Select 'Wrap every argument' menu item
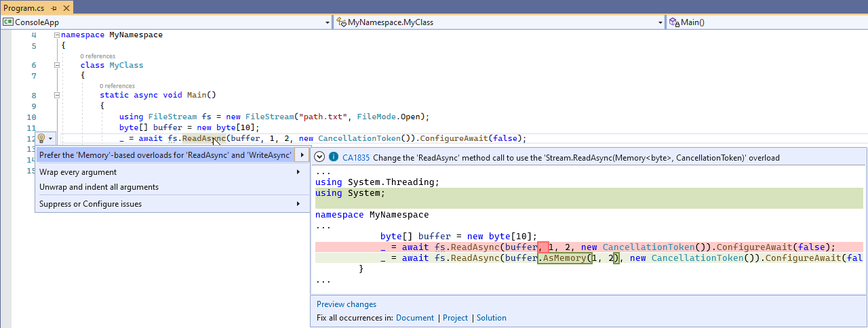 click(x=78, y=172)
